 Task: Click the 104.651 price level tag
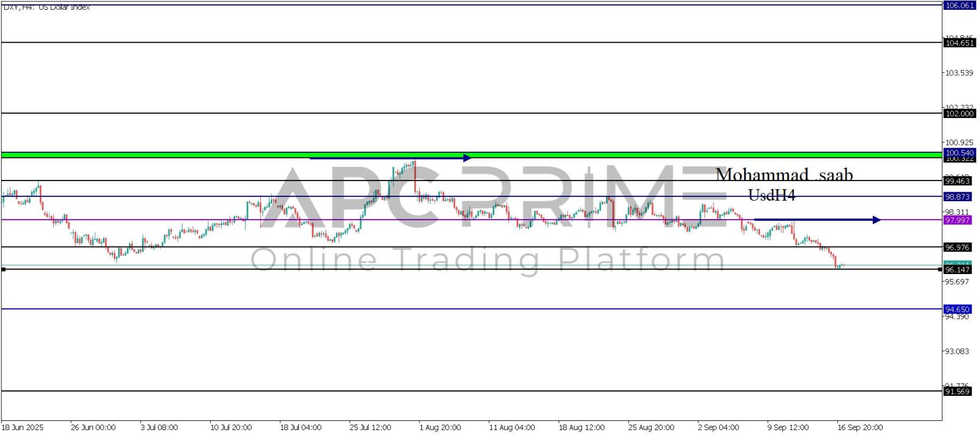tap(959, 43)
